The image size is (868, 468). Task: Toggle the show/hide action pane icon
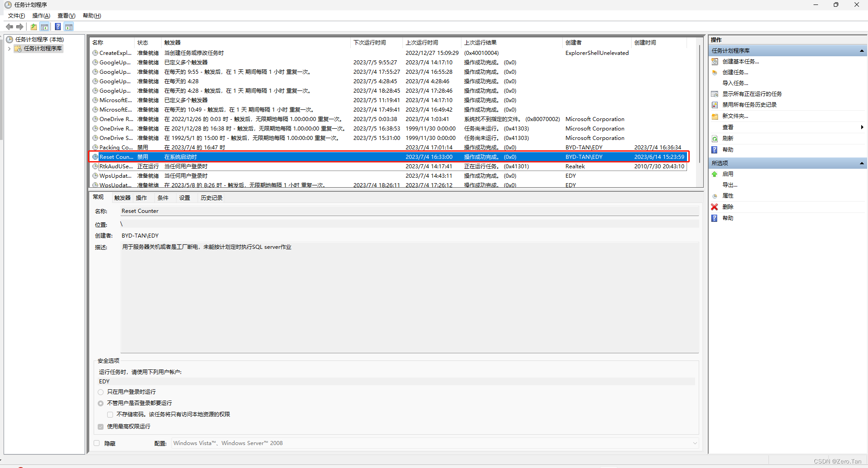coord(69,27)
